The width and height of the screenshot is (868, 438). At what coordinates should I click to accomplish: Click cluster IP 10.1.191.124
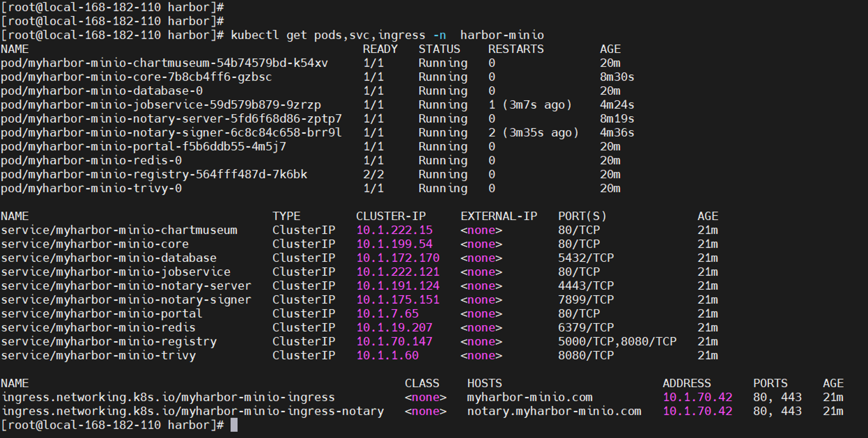tap(398, 285)
